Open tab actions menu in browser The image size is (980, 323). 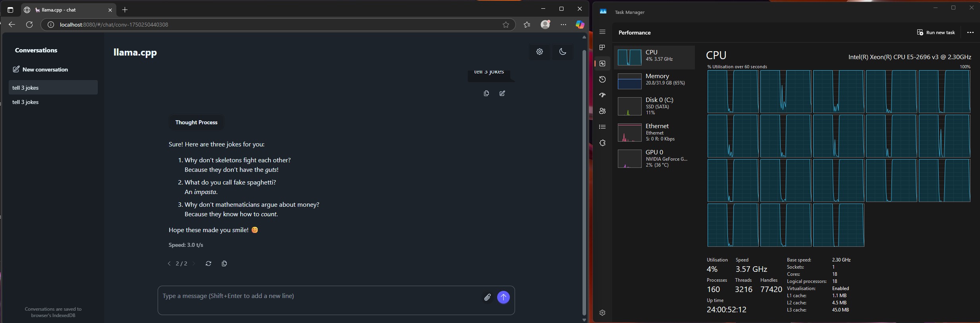[10, 10]
